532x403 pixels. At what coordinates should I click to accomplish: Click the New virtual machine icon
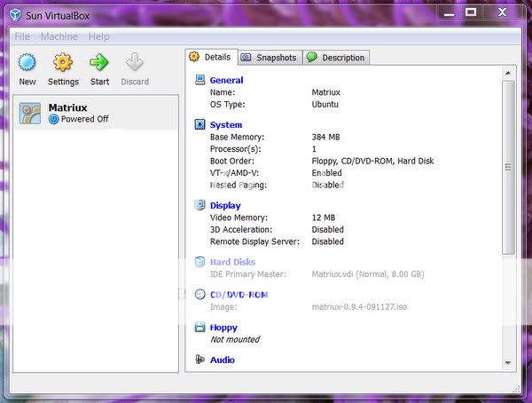pyautogui.click(x=27, y=62)
